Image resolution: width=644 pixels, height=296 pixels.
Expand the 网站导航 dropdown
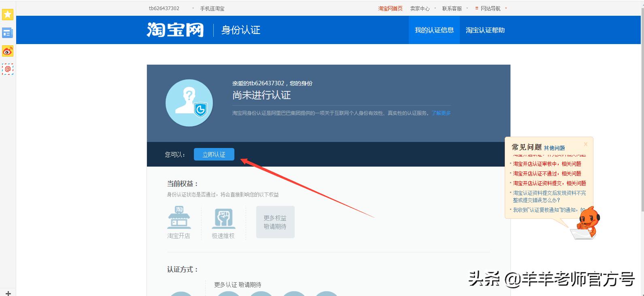[x=506, y=8]
